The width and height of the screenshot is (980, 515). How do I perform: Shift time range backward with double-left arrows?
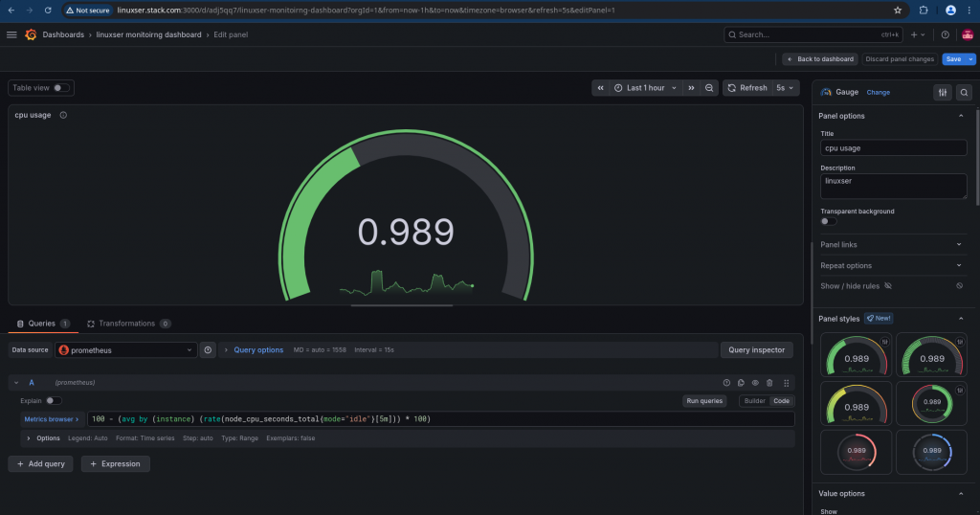click(x=601, y=88)
